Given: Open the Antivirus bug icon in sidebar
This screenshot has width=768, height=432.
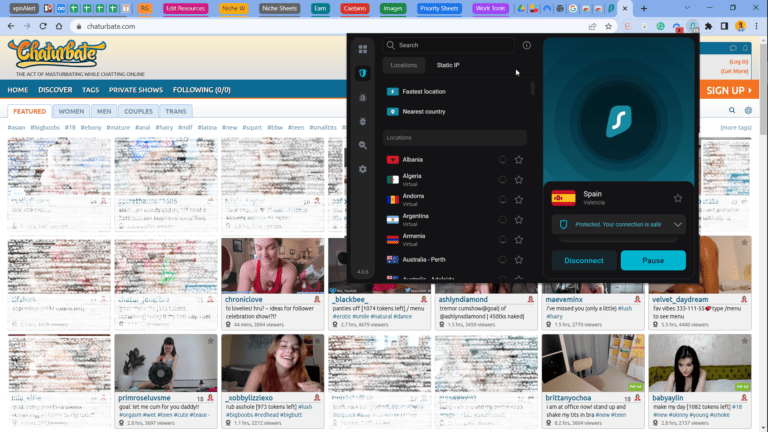Looking at the screenshot, I should pos(362,121).
